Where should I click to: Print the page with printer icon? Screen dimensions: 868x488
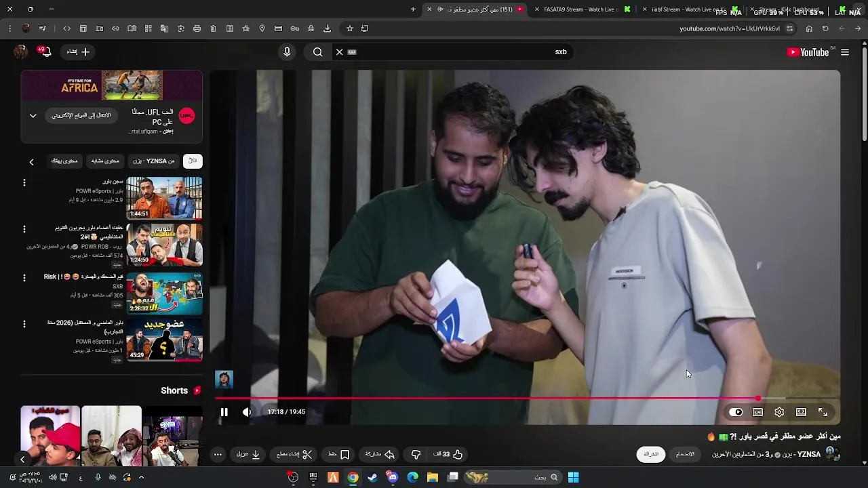[x=197, y=28]
